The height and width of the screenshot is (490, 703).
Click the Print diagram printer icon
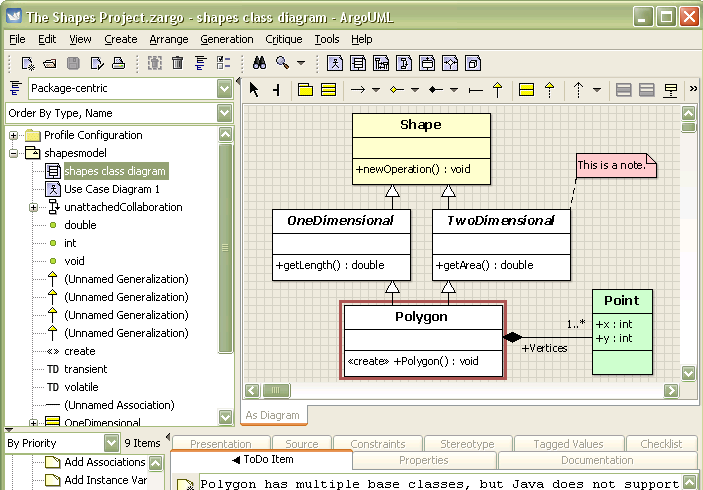pos(118,63)
